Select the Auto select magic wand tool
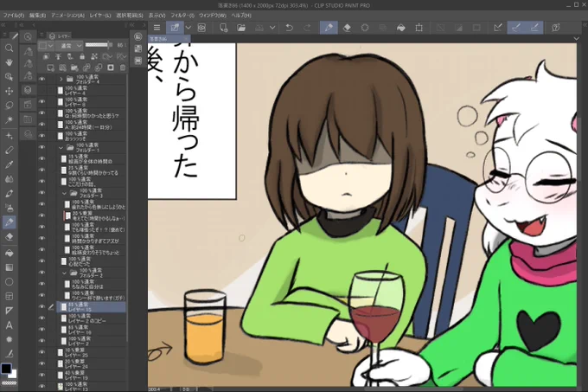The width and height of the screenshot is (588, 392). [9, 119]
